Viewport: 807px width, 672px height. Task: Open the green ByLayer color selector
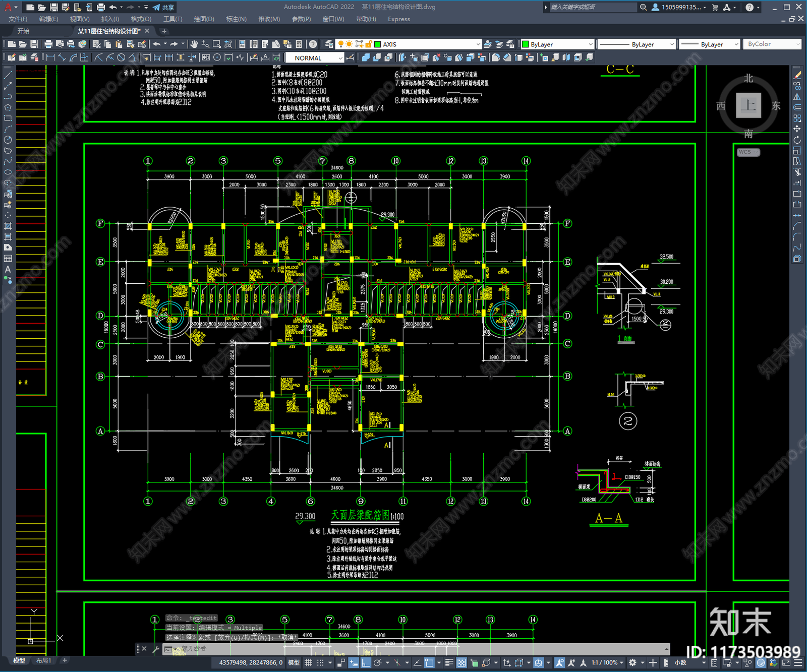(x=557, y=44)
